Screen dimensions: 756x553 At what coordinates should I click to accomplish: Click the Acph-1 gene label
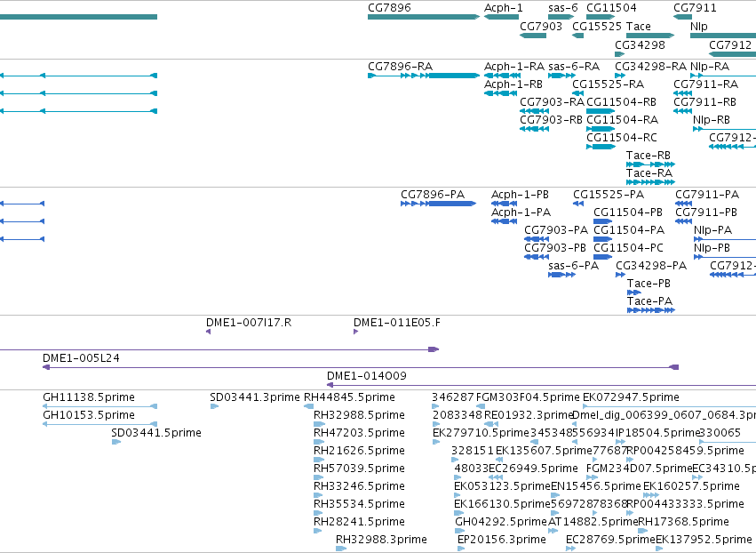coord(503,8)
